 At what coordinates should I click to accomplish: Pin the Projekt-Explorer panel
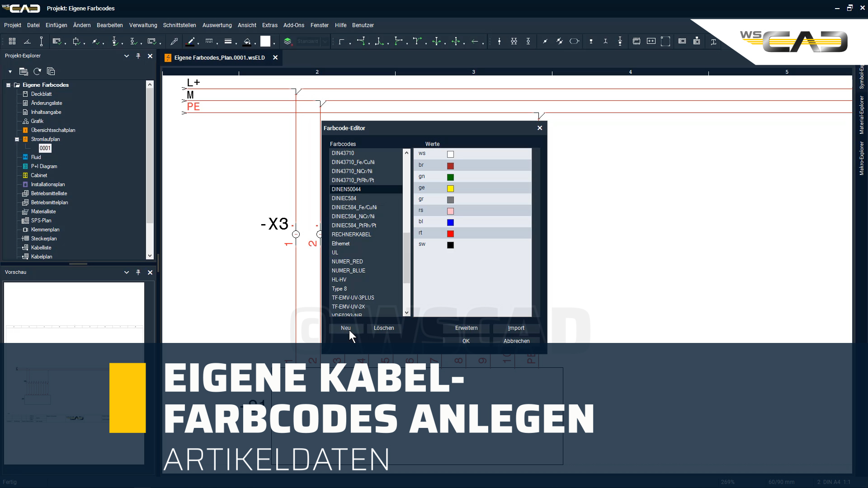(138, 56)
